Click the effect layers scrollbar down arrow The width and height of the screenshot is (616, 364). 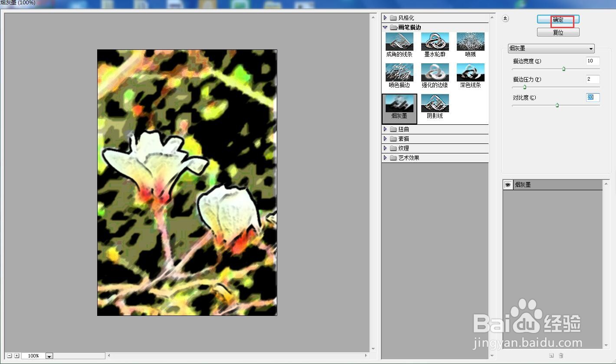606,345
